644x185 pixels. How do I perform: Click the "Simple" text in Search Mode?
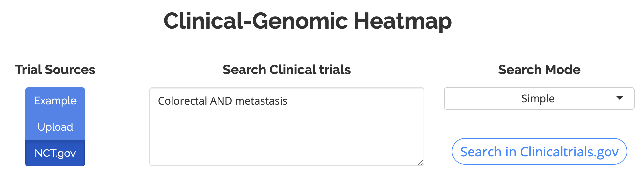click(538, 99)
